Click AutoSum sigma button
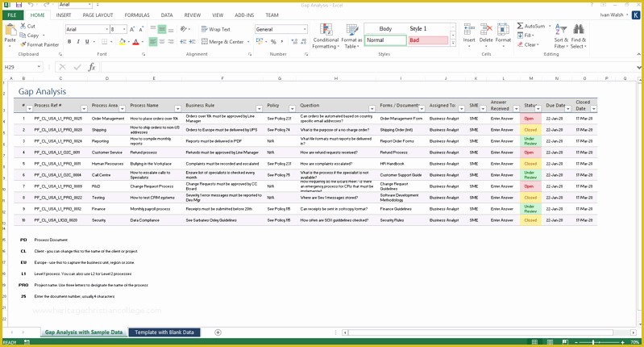 (530, 26)
